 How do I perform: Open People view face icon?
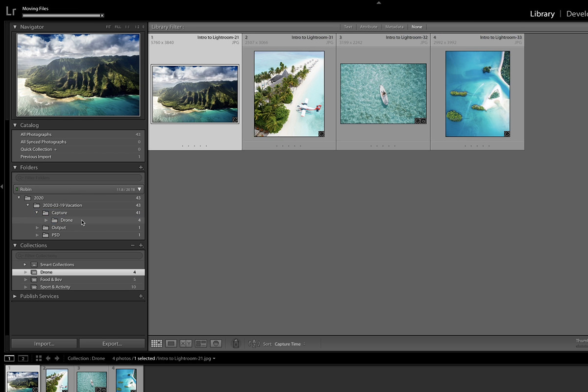pyautogui.click(x=216, y=344)
